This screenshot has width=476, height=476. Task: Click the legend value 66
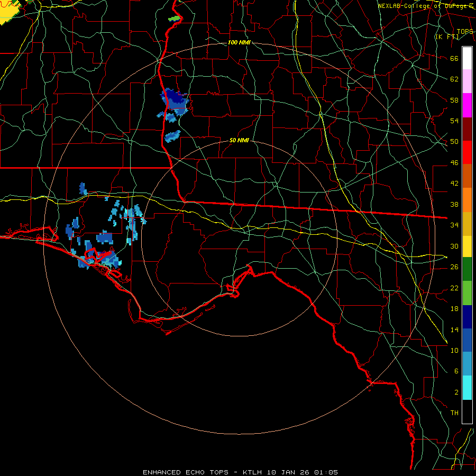coord(454,58)
